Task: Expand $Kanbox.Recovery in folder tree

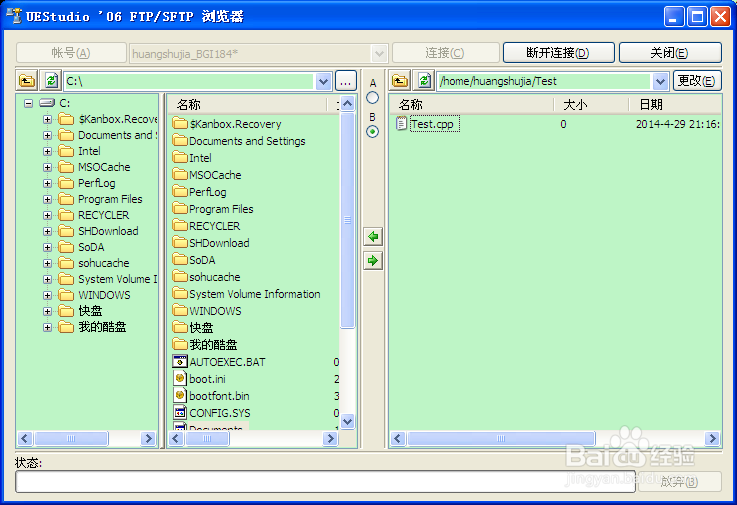Action: (47, 119)
